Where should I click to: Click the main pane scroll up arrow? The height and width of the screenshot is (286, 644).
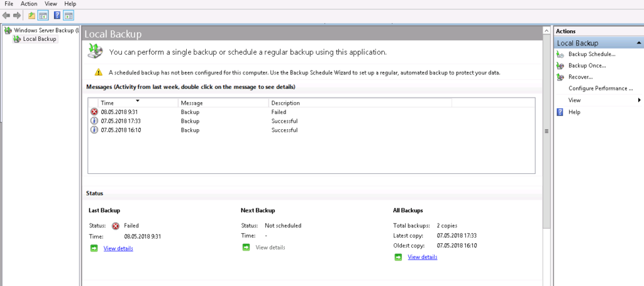click(x=547, y=31)
